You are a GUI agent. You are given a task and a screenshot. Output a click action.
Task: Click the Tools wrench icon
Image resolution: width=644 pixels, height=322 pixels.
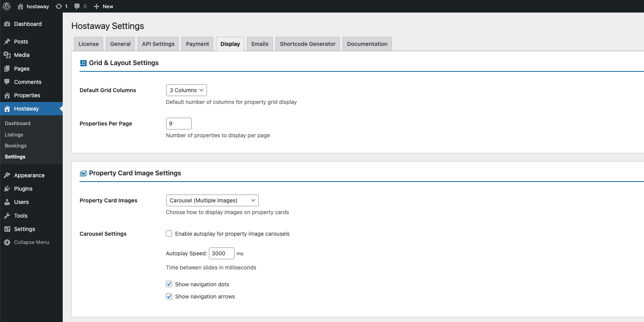[x=7, y=216]
